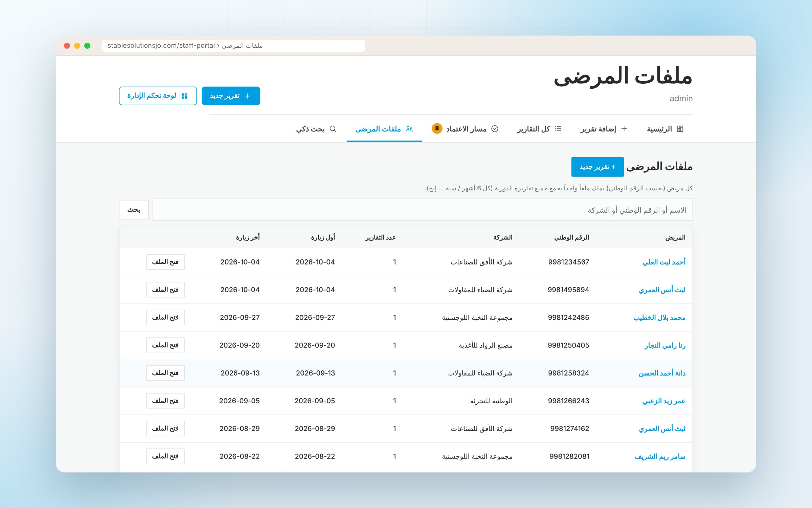Image resolution: width=812 pixels, height=508 pixels.
Task: Click فتح الملف for ID 9981495894
Action: tap(165, 290)
